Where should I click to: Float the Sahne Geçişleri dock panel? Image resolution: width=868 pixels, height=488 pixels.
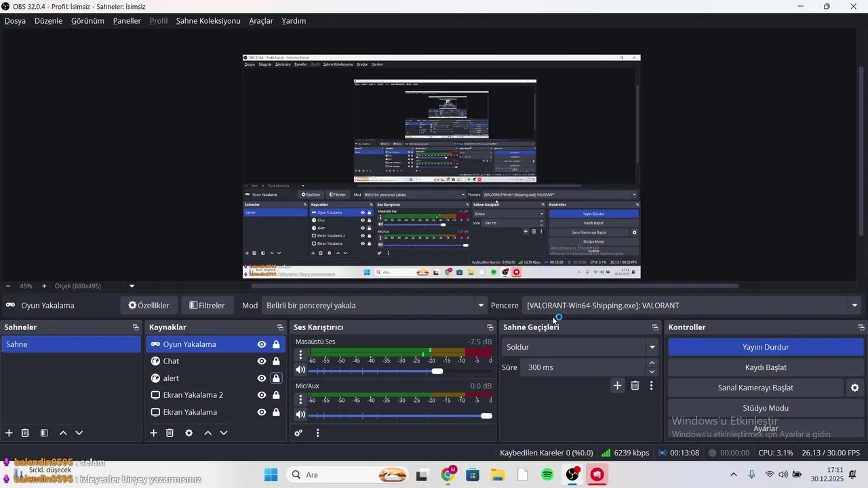pyautogui.click(x=655, y=327)
